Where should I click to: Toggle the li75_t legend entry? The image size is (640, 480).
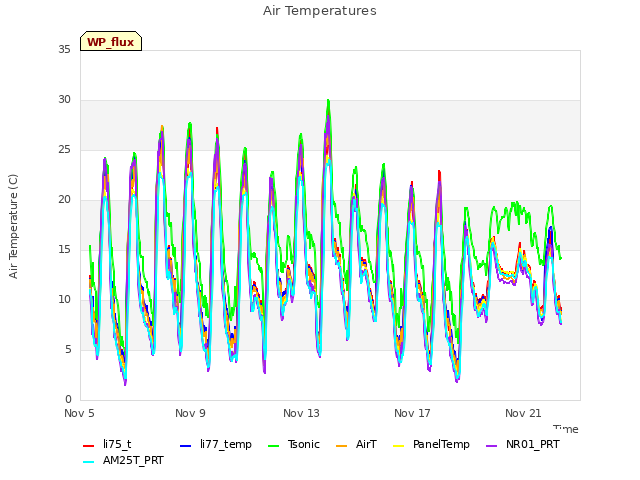point(107,444)
